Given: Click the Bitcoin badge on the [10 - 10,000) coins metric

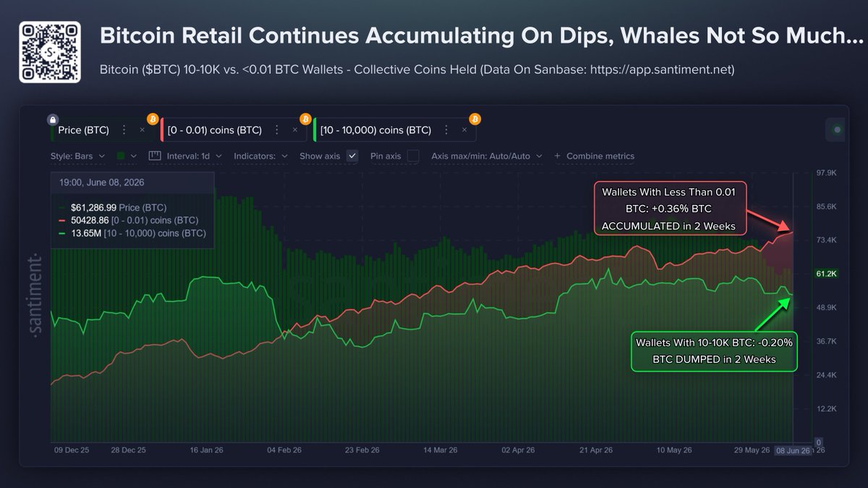Looking at the screenshot, I should point(475,119).
